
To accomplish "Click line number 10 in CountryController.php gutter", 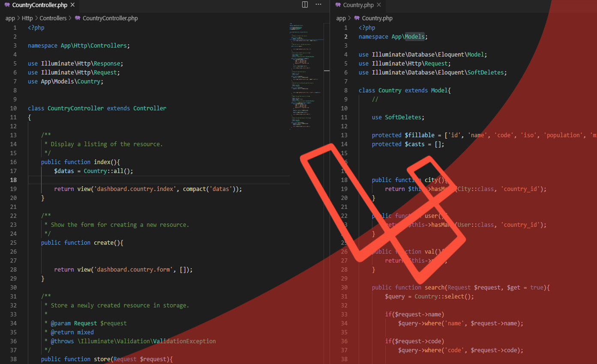I will tap(13, 108).
